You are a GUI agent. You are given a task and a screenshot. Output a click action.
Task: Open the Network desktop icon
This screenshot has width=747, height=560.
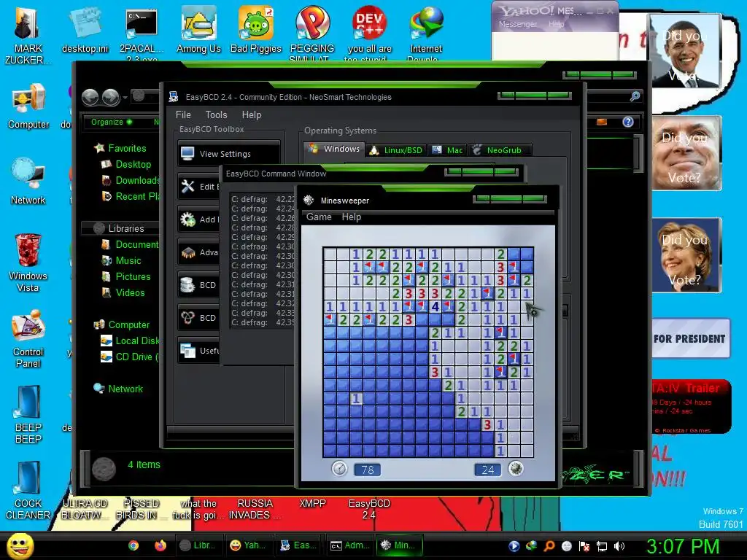point(28,182)
